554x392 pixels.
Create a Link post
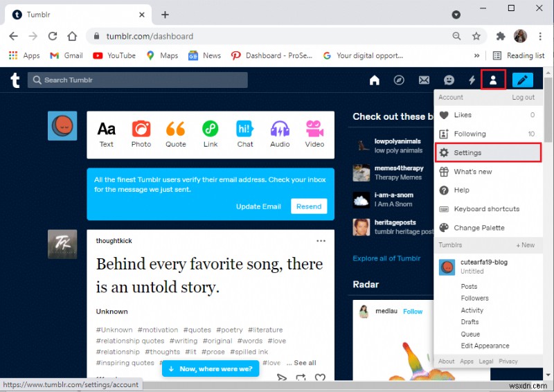pos(211,134)
